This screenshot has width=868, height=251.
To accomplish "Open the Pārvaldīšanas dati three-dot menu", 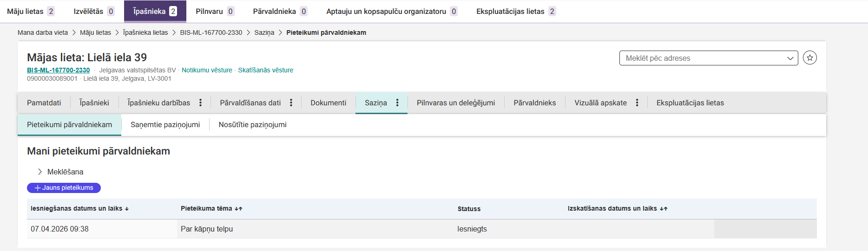I will [x=291, y=103].
